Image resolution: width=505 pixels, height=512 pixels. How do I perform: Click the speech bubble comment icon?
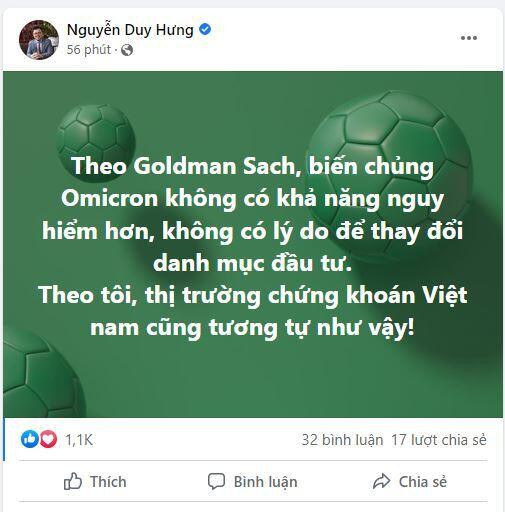coord(216,481)
